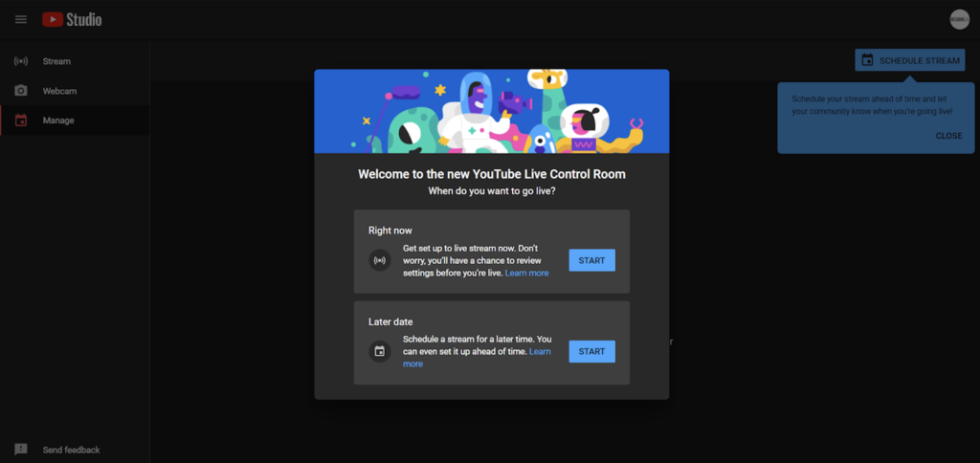Switch to the Webcam tab label

[59, 91]
